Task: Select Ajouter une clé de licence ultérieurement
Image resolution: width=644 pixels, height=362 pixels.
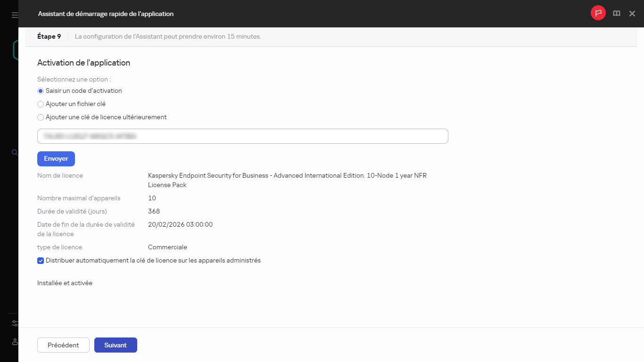Action: pos(41,117)
